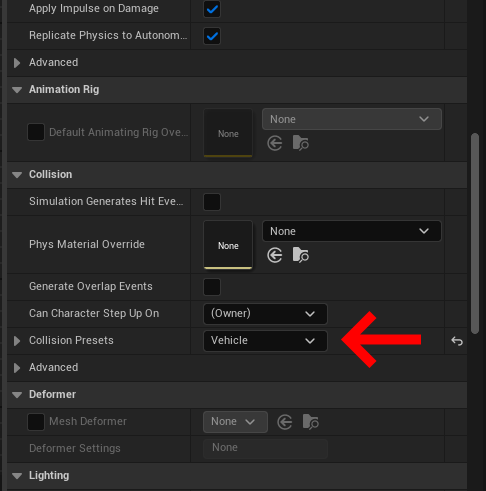Open Collision Presets Vehicle dropdown
Image resolution: width=486 pixels, height=491 pixels.
click(265, 341)
